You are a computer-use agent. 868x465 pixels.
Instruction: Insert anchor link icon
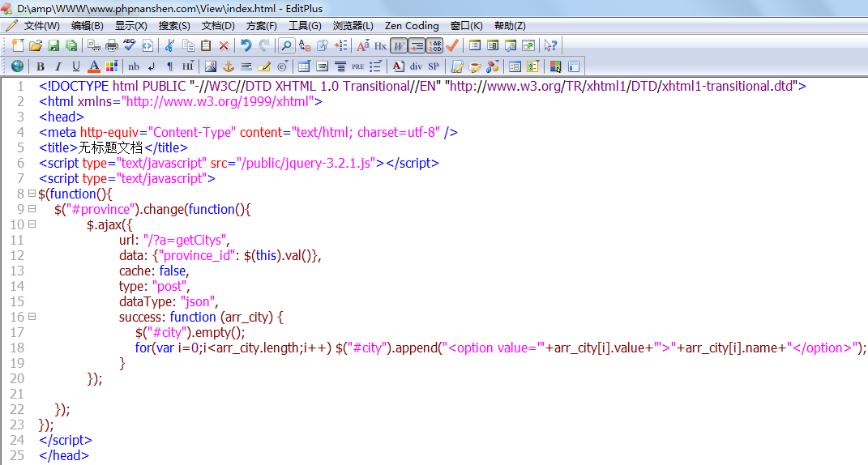228,66
